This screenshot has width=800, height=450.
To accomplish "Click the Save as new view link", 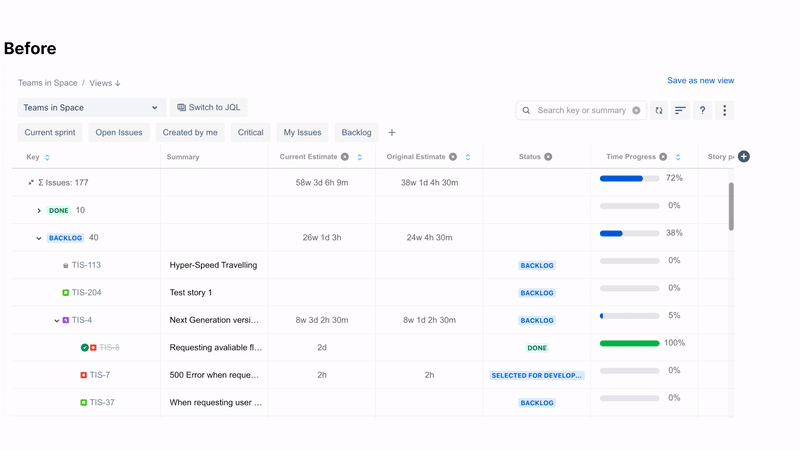I will click(701, 81).
